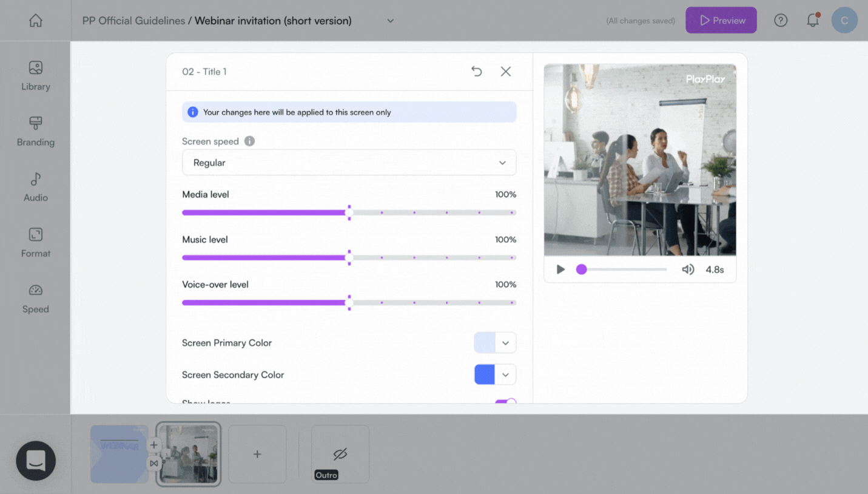The height and width of the screenshot is (494, 868).
Task: Open the Speed settings in sidebar
Action: click(x=35, y=299)
